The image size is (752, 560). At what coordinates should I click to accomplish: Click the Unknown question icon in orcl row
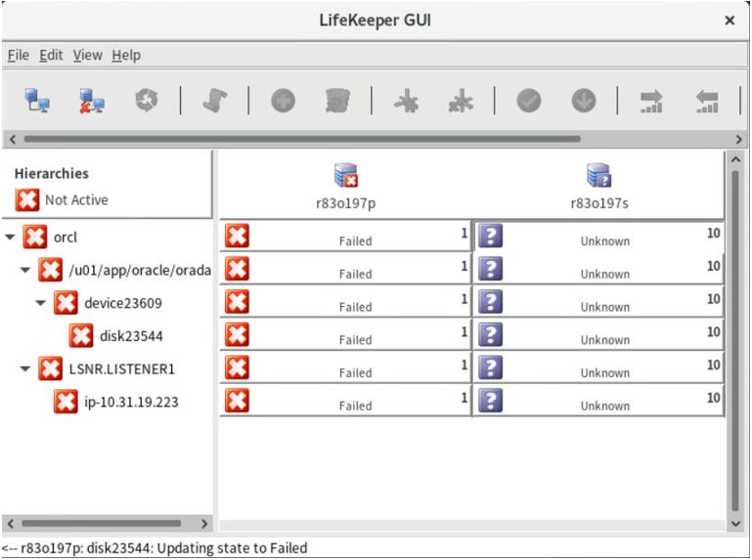[x=491, y=236]
